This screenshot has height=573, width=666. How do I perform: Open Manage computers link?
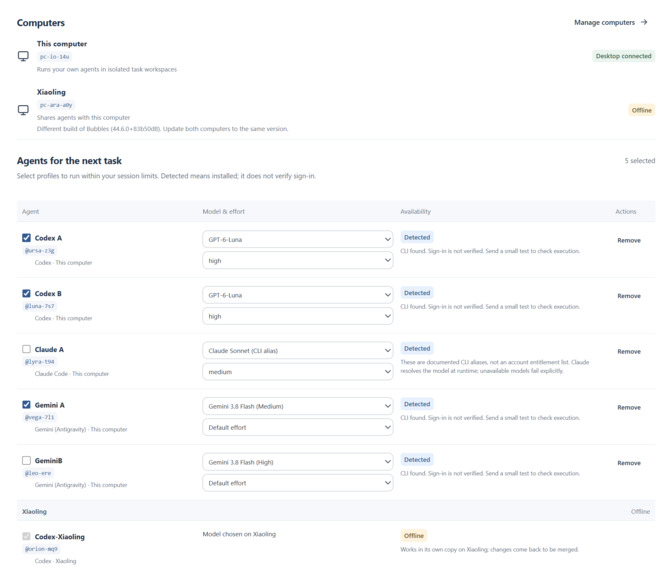click(610, 22)
